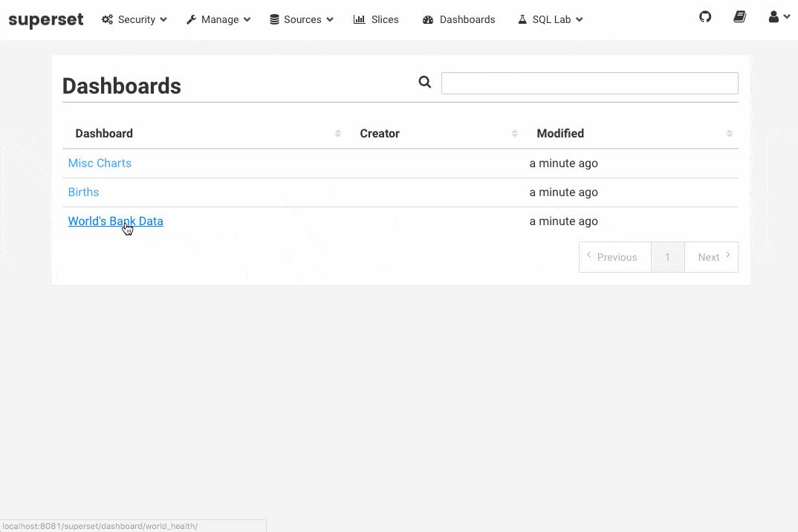Sort by Dashboard column arrows
Viewport: 798px width, 532px height.
(x=338, y=134)
